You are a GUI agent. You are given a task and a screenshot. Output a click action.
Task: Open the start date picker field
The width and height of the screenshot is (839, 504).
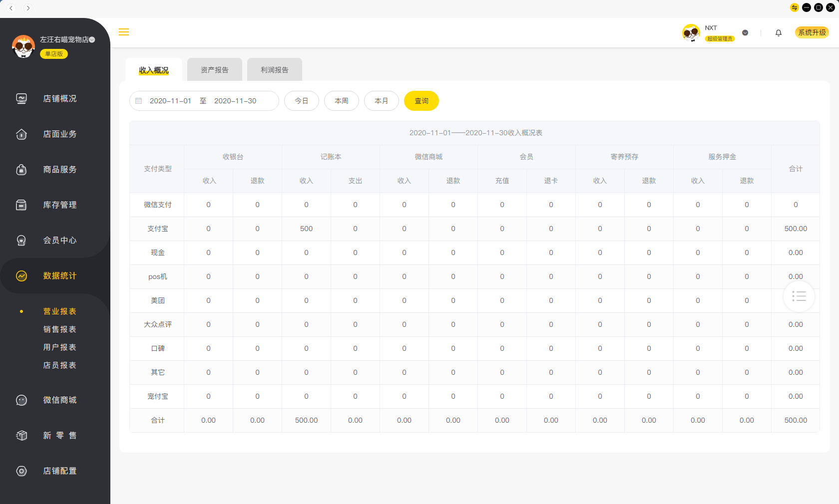pyautogui.click(x=170, y=101)
